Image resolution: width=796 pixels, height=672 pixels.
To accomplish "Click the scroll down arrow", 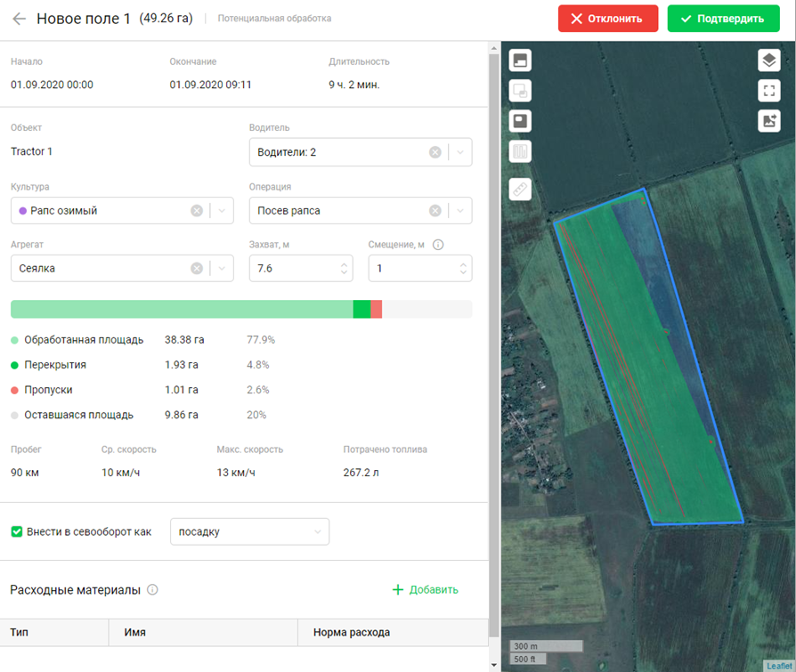I will tap(494, 665).
